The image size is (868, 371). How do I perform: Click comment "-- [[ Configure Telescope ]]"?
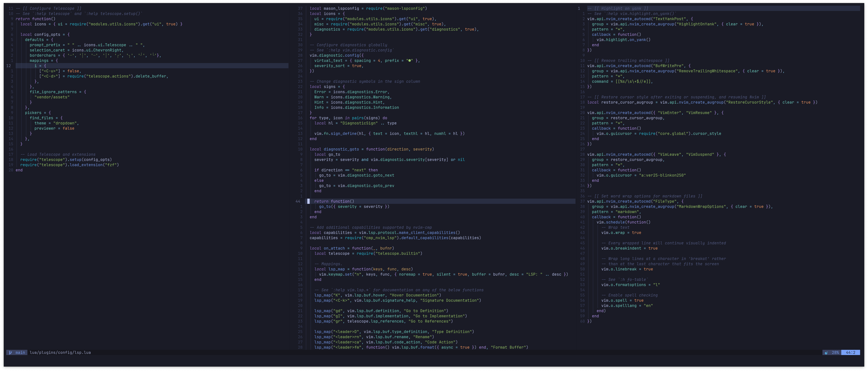point(49,8)
